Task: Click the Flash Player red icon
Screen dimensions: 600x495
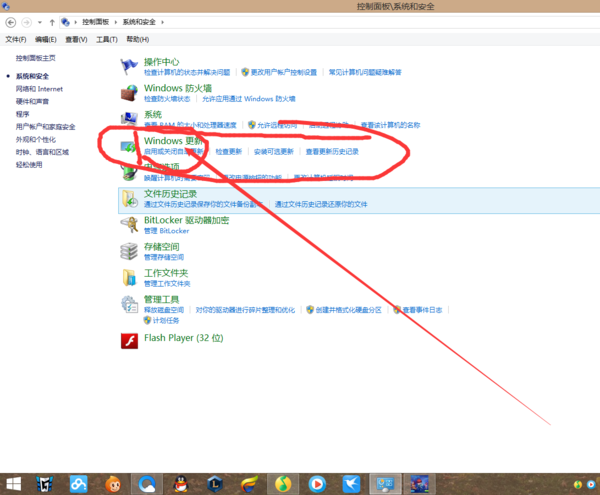Action: click(x=129, y=341)
